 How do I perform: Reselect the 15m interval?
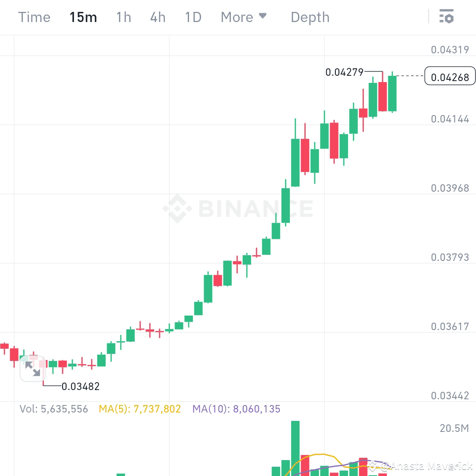[83, 17]
